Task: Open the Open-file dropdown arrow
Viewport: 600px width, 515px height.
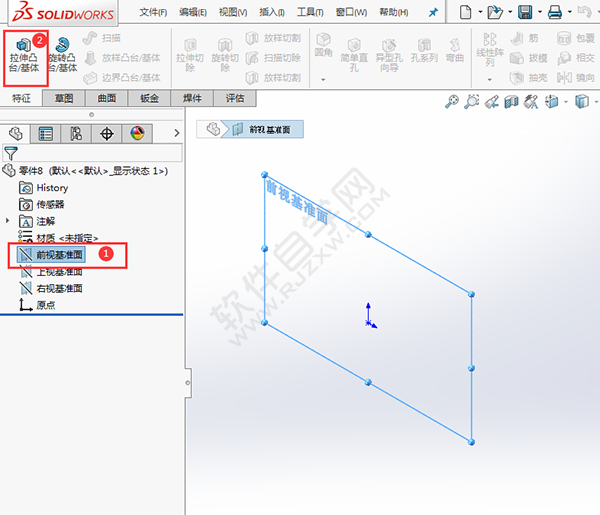Action: pyautogui.click(x=510, y=12)
